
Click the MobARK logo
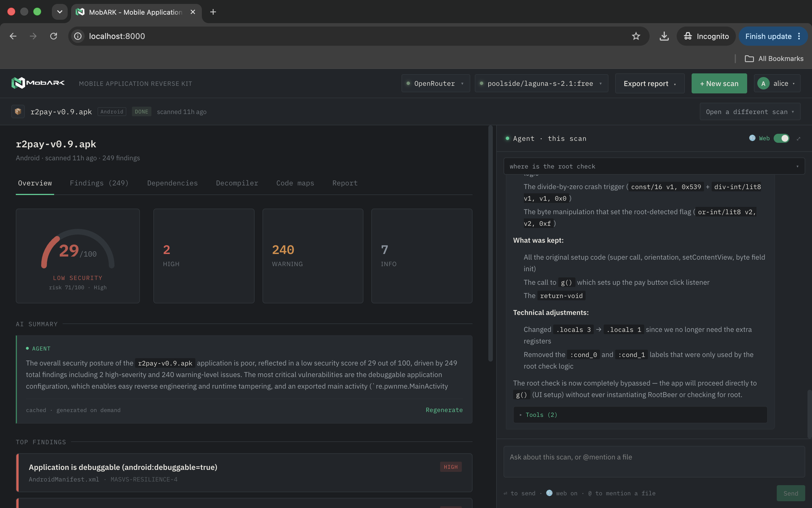tap(38, 83)
